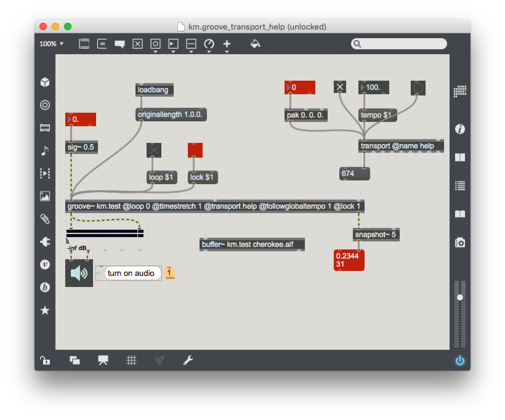Adjust the gain slider above -inf dB

105,233
